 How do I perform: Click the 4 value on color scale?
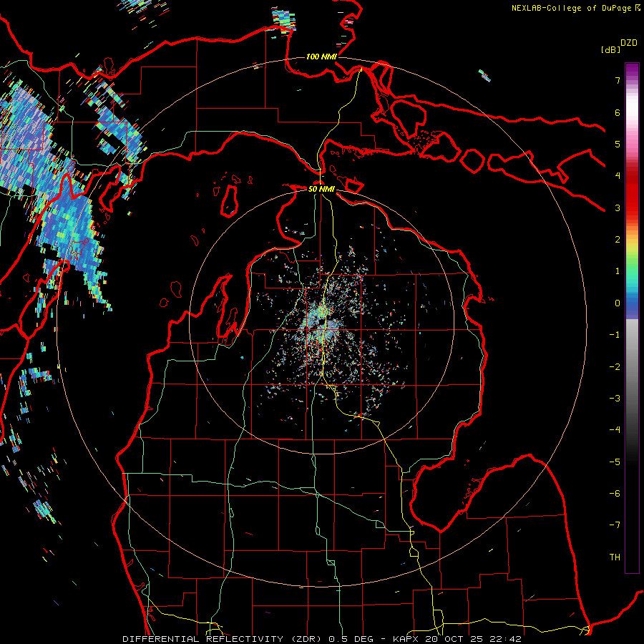coord(618,176)
